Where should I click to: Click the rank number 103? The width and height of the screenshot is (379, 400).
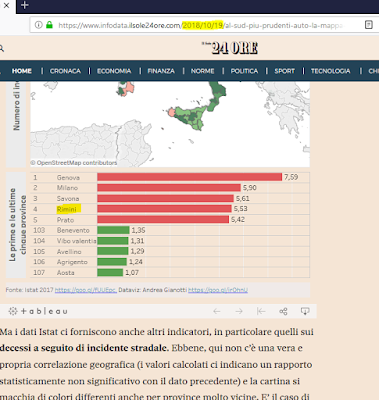(39, 230)
